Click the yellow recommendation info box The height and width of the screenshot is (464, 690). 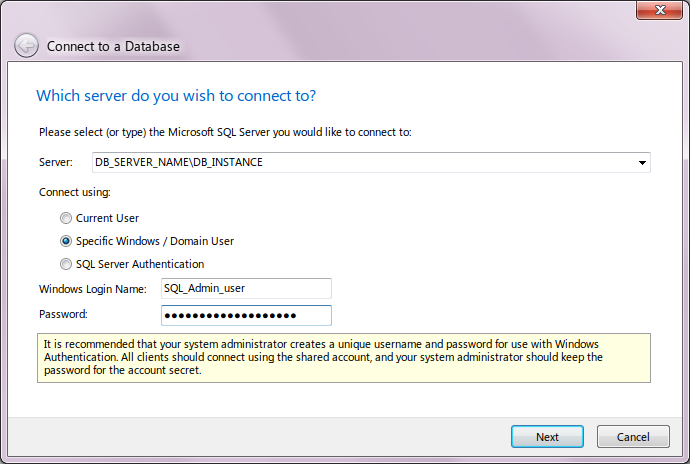(343, 357)
